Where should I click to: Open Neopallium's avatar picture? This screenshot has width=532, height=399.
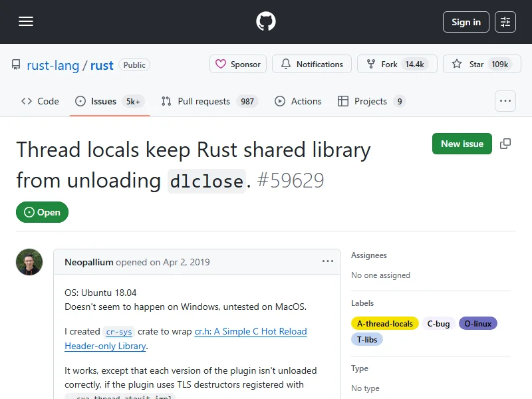pyautogui.click(x=29, y=262)
